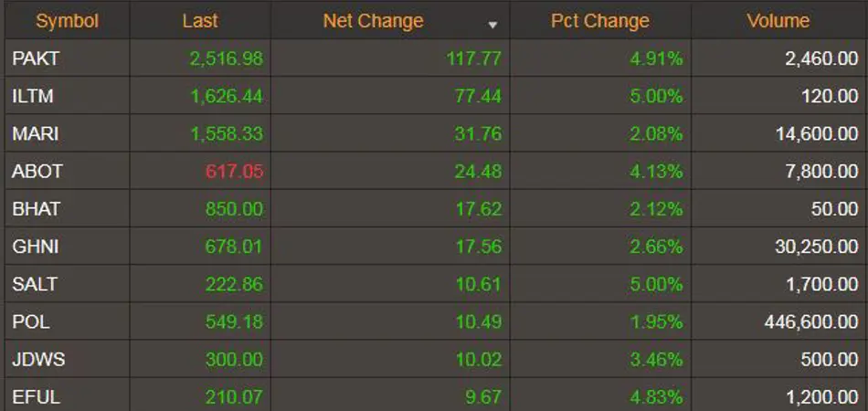Click the ABOT stock symbol
Screen dimensions: 868x411
(x=36, y=171)
